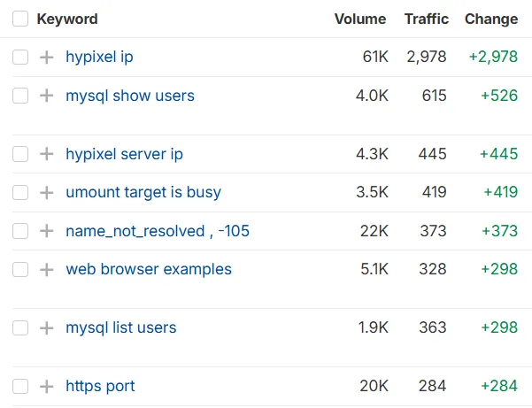Image resolution: width=532 pixels, height=408 pixels.
Task: Click the +2,978 change value
Action: point(493,57)
